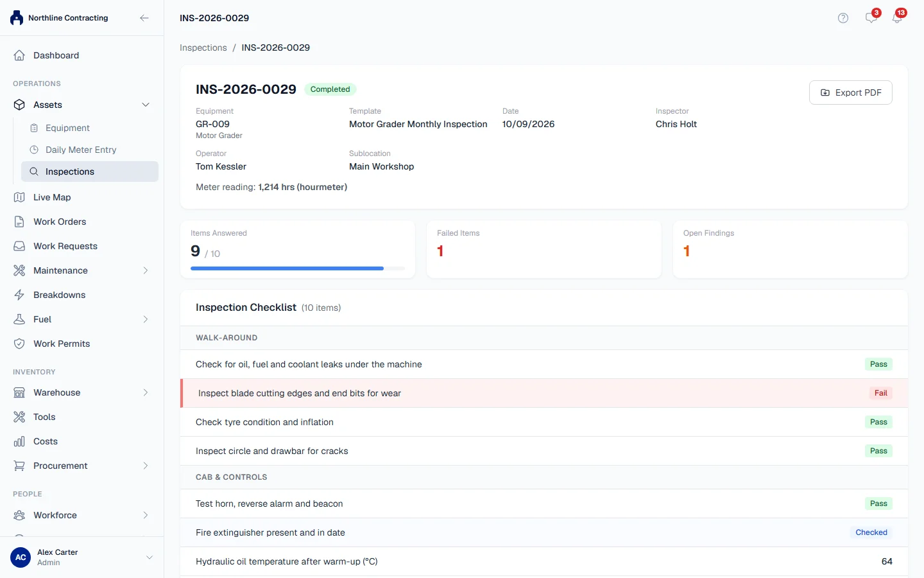This screenshot has height=578, width=924.
Task: Click the Items Answered progress bar
Action: click(x=298, y=268)
